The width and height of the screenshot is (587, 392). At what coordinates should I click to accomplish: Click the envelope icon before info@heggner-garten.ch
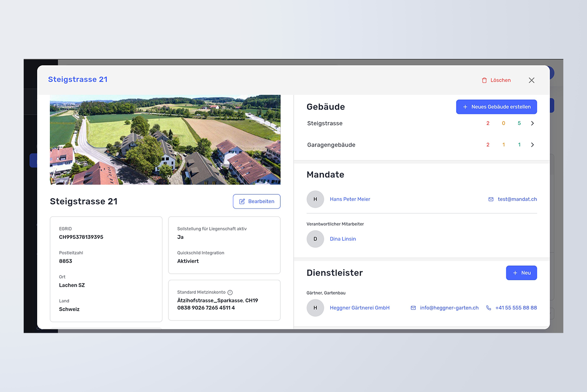(413, 308)
